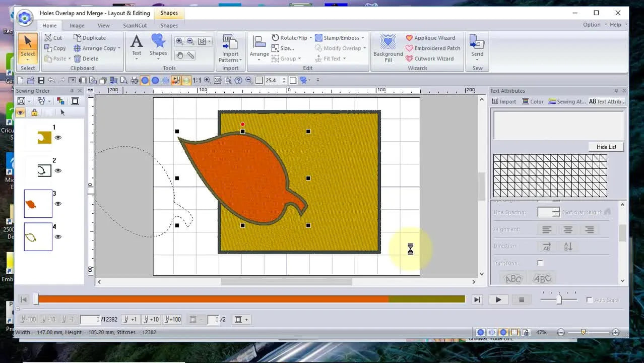Open the ScanNCut menu tab
The width and height of the screenshot is (644, 363).
point(135,25)
